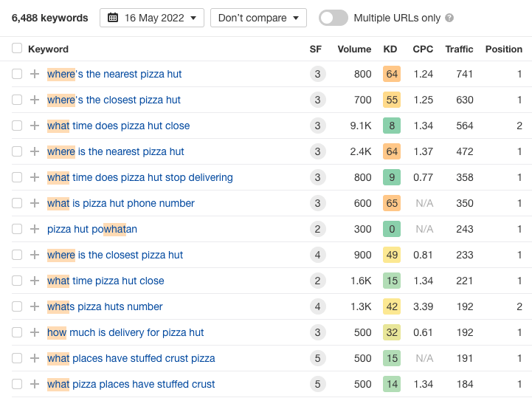The image size is (532, 398).
Task: Click the plus icon for "how much is delivery for pizza hut"
Action: tap(35, 332)
